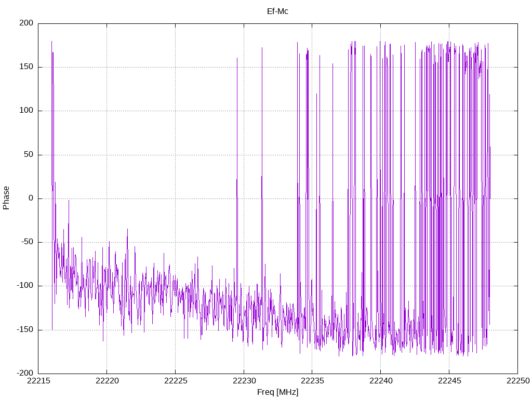This screenshot has height=399, width=532.
Task: Click the x-axis value 22235
Action: coord(312,381)
